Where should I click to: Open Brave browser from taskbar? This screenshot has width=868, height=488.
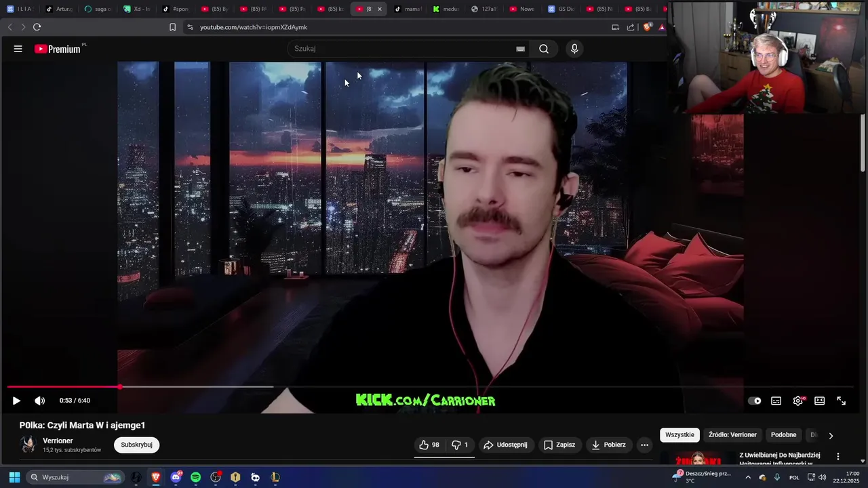(x=156, y=477)
